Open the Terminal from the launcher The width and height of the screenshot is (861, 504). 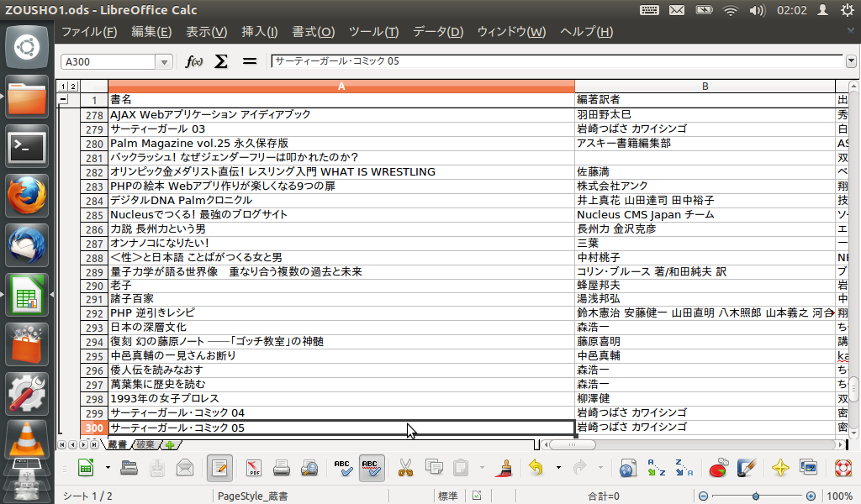pos(26,146)
